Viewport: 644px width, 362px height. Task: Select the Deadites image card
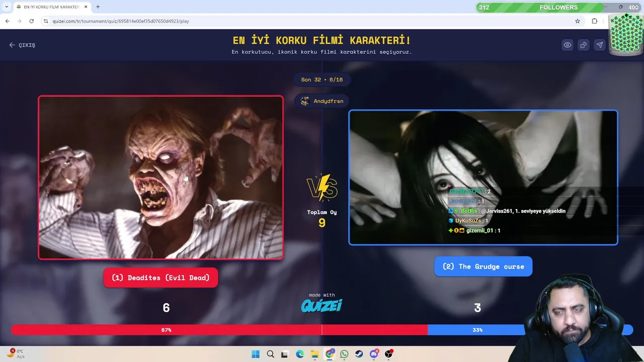[x=161, y=177]
